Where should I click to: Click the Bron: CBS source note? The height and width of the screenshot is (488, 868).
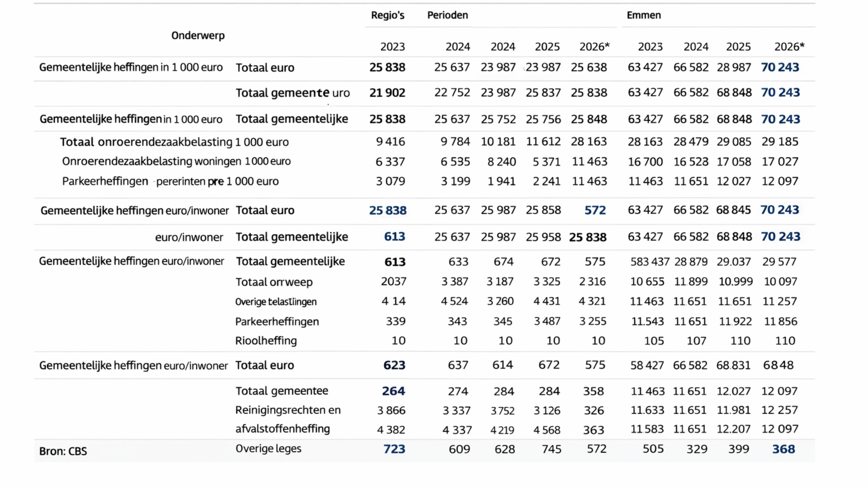tap(63, 451)
